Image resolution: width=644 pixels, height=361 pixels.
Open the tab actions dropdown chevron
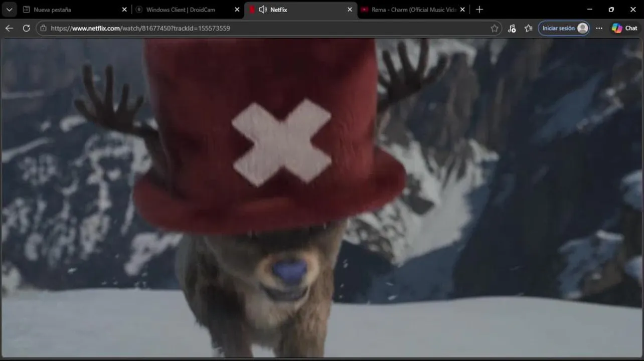coord(9,10)
